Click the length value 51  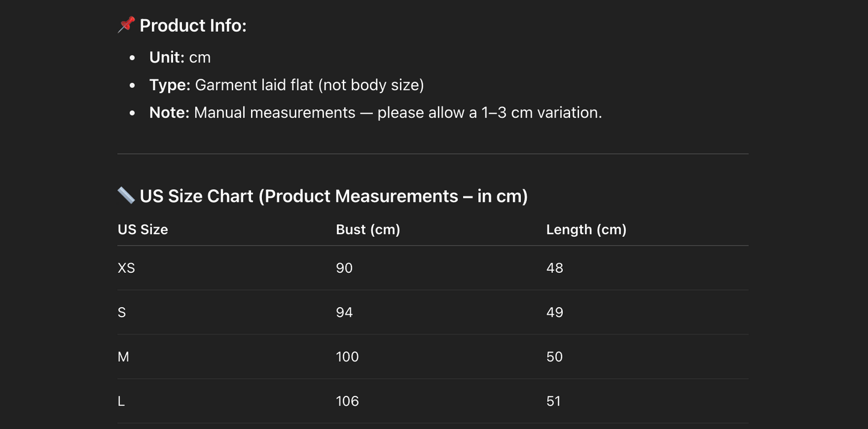click(553, 401)
